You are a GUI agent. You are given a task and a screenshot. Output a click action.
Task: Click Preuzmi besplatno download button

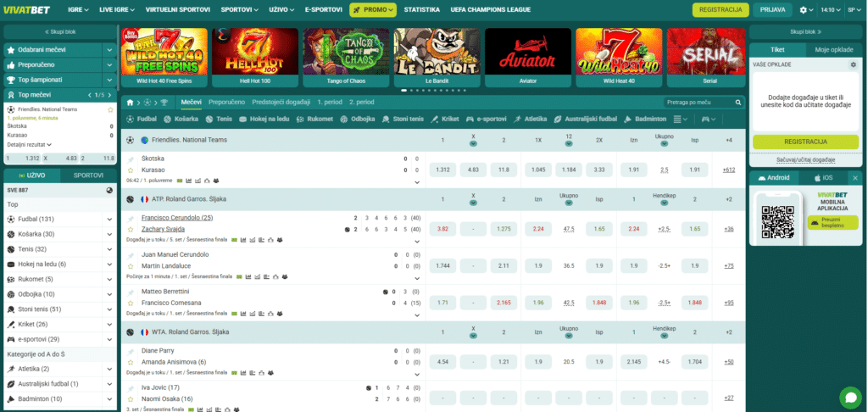coord(832,222)
